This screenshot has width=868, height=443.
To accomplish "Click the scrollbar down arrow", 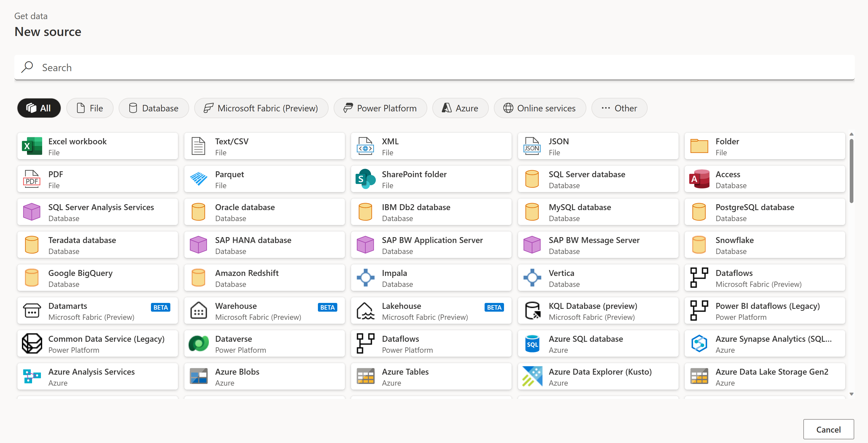I will 851,394.
